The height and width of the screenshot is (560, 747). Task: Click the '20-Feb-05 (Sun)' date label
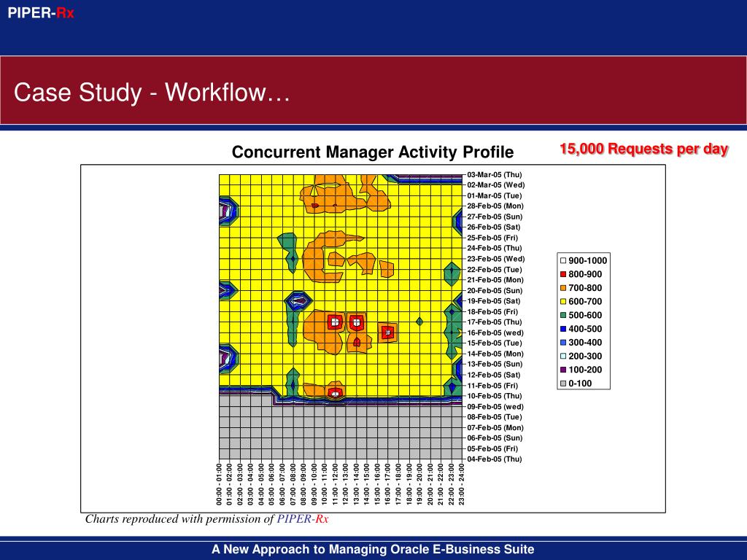coord(495,290)
